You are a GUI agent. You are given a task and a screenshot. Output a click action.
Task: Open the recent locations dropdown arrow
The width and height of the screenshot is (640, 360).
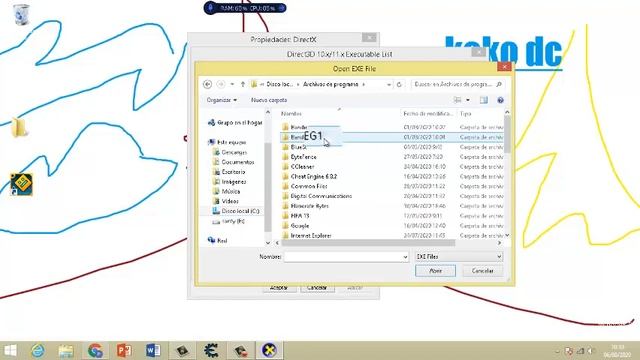pos(232,84)
